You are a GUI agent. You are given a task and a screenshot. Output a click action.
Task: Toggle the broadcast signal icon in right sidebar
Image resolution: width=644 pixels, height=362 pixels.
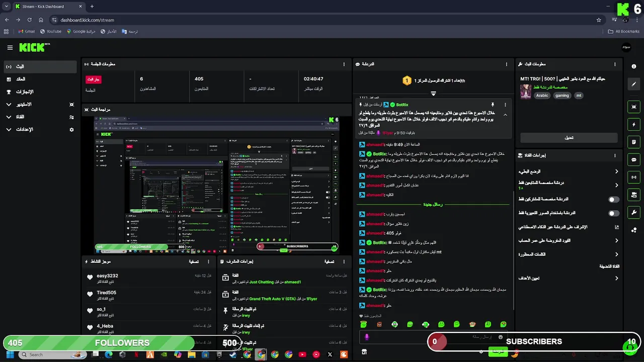[633, 177]
